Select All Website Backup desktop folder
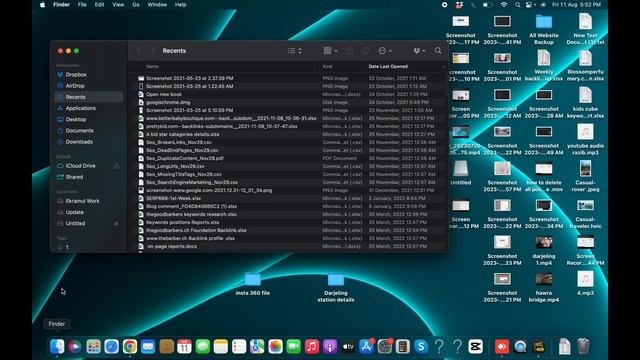The width and height of the screenshot is (640, 360). pos(544,29)
